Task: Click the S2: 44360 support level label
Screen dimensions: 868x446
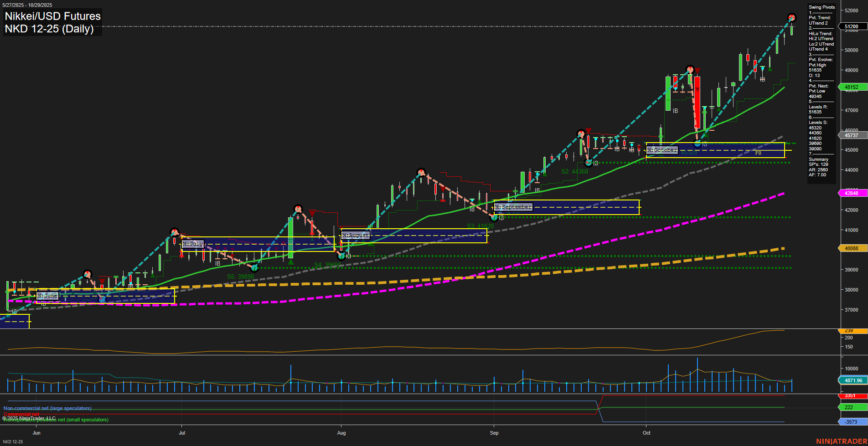Action: [x=574, y=172]
